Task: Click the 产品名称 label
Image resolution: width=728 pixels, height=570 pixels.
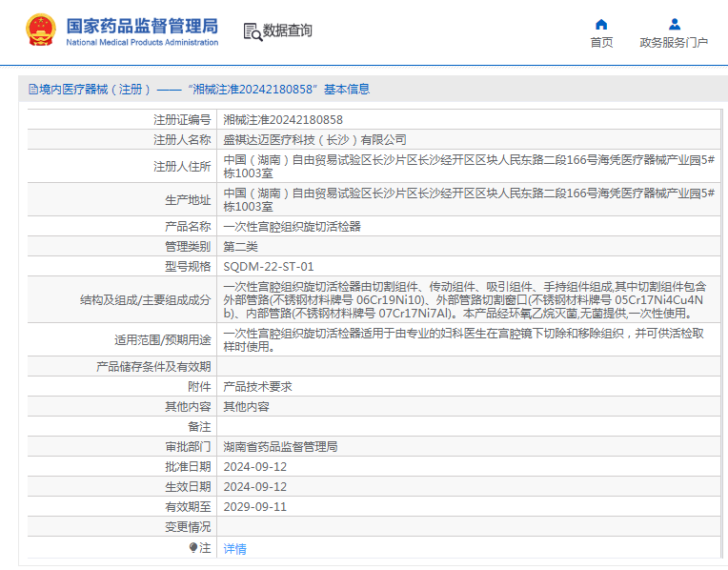Action: click(188, 227)
